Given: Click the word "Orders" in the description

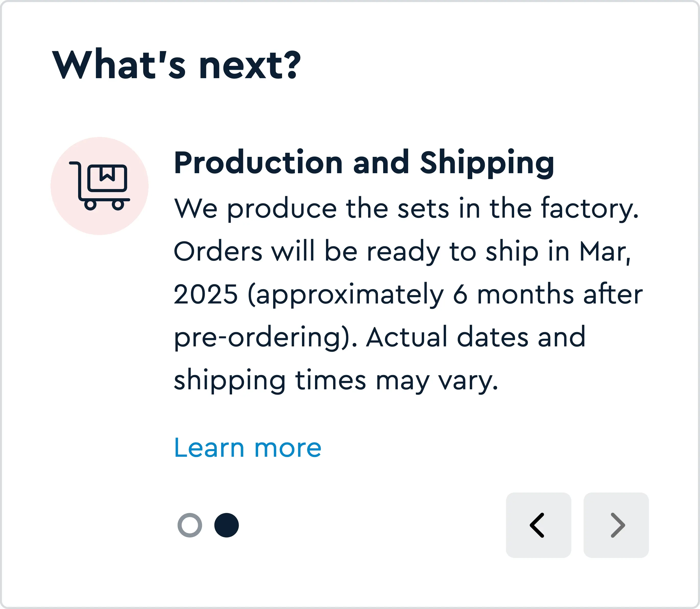Looking at the screenshot, I should (x=218, y=251).
